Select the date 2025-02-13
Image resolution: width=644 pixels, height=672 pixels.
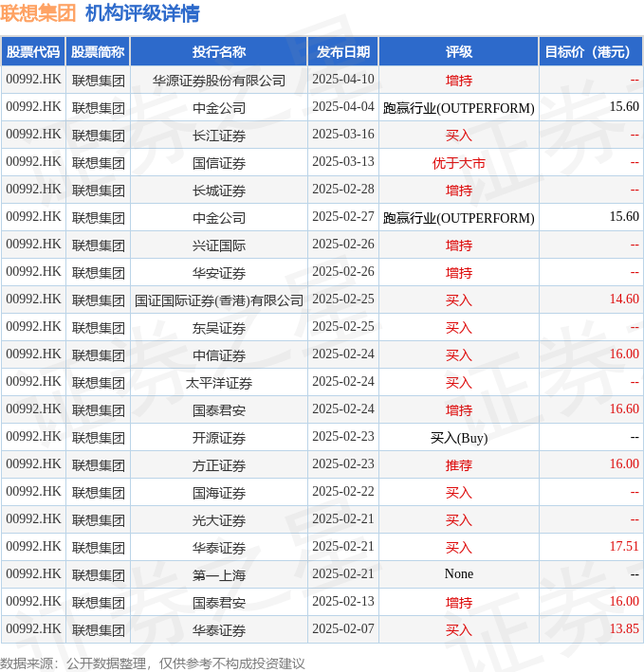pyautogui.click(x=343, y=601)
